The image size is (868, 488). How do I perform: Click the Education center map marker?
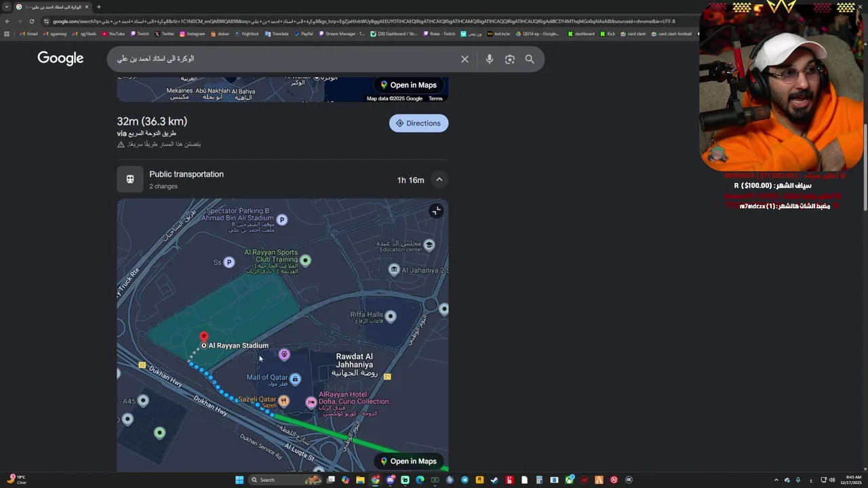click(x=429, y=244)
